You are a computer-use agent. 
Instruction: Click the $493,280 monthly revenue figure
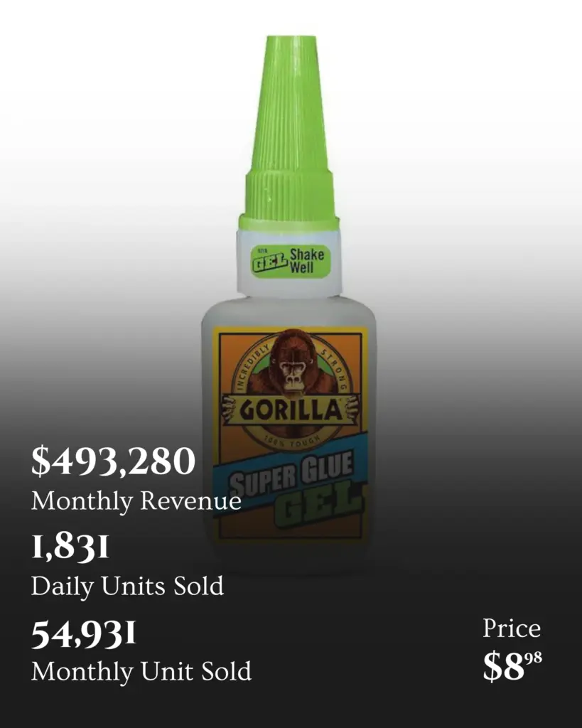pos(113,461)
